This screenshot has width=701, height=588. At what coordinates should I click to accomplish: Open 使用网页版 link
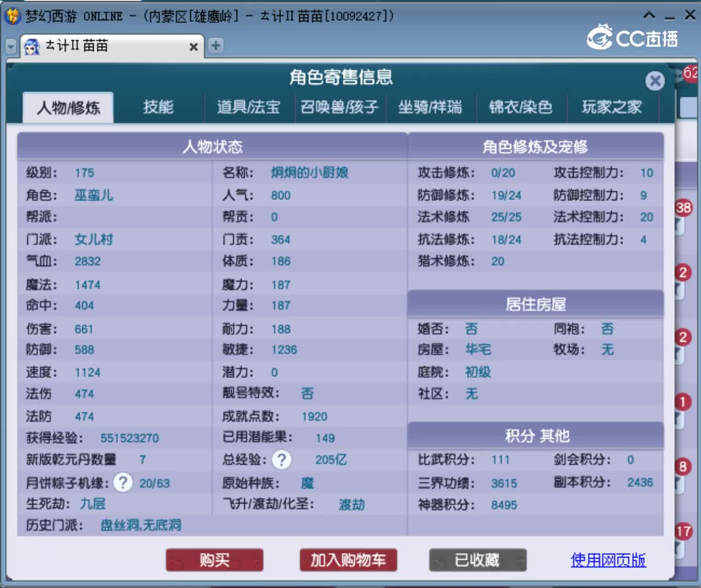607,560
